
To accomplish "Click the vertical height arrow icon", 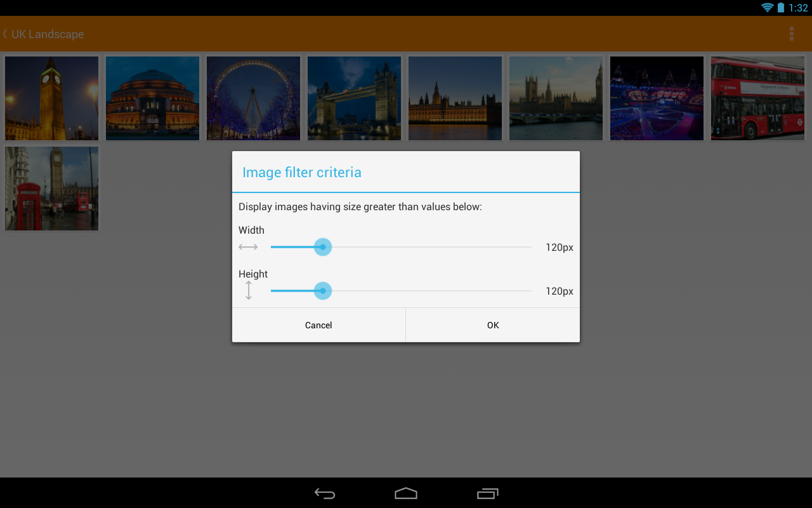I will click(x=249, y=291).
